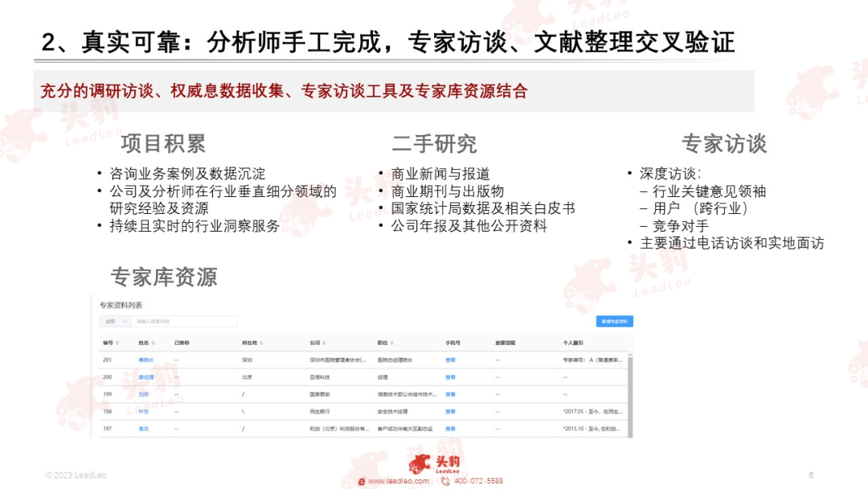The width and height of the screenshot is (868, 489).
Task: Sort the expert table by 编号
Action: point(117,343)
